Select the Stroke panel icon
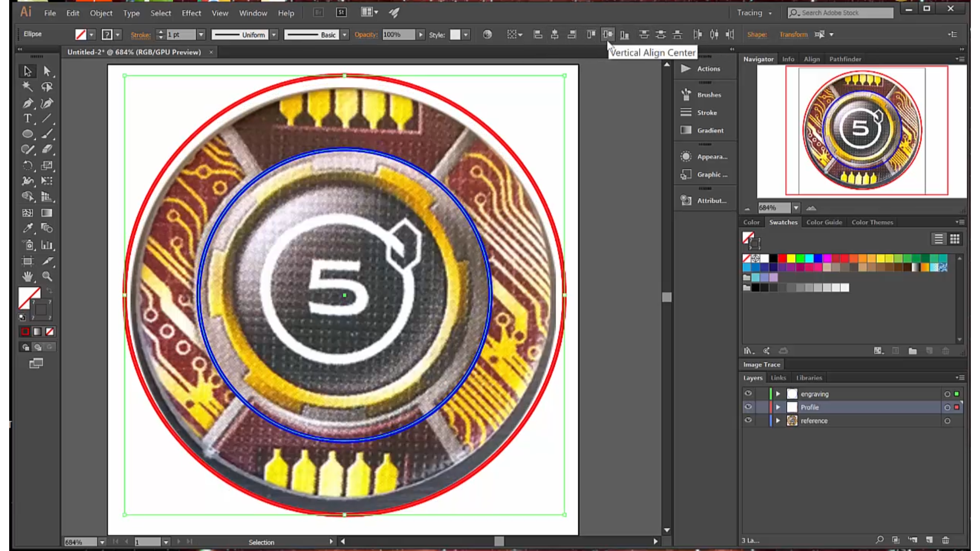Image resolution: width=980 pixels, height=551 pixels. click(x=686, y=112)
